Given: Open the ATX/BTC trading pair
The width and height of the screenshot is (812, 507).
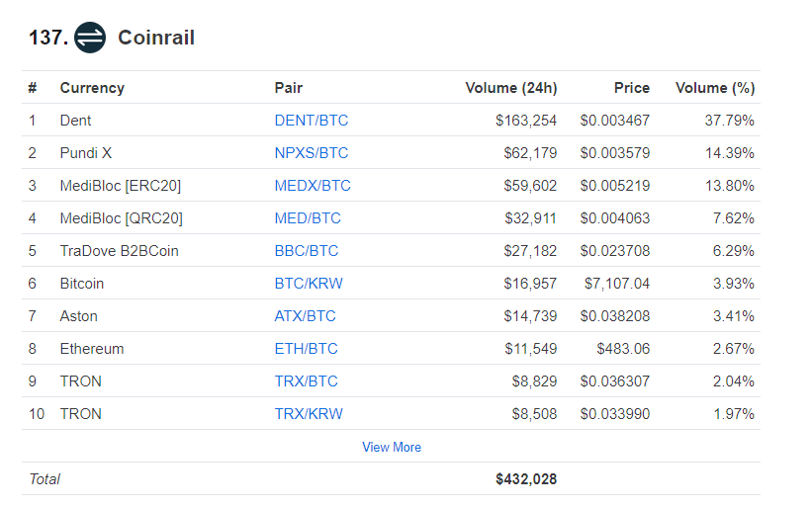Looking at the screenshot, I should [x=306, y=316].
